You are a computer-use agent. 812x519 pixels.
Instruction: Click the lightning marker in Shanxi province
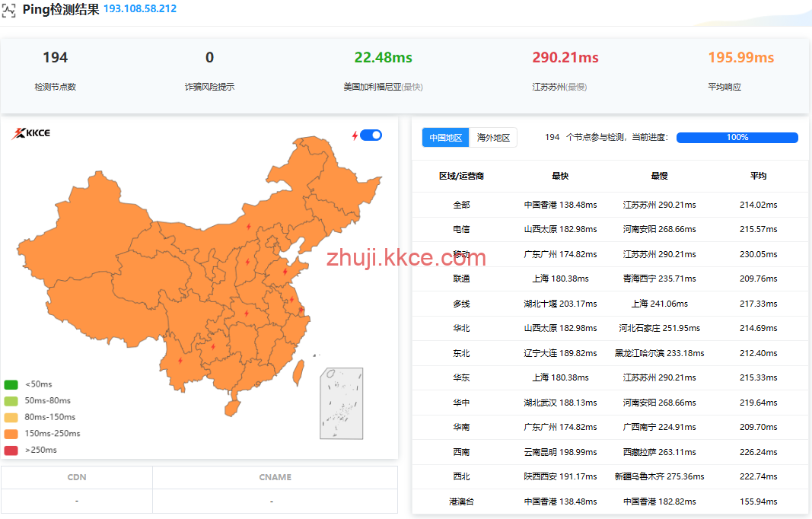coord(247,263)
